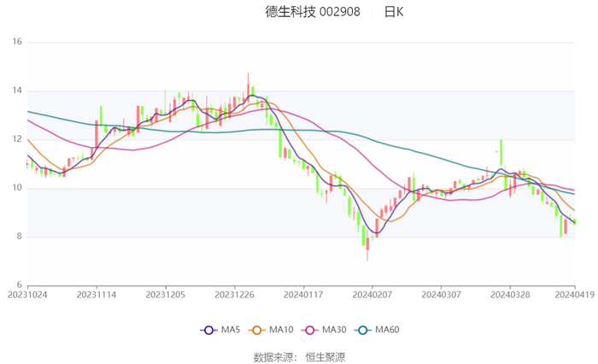Select the 20231024 date on the x-axis
The width and height of the screenshot is (598, 364).
[27, 295]
